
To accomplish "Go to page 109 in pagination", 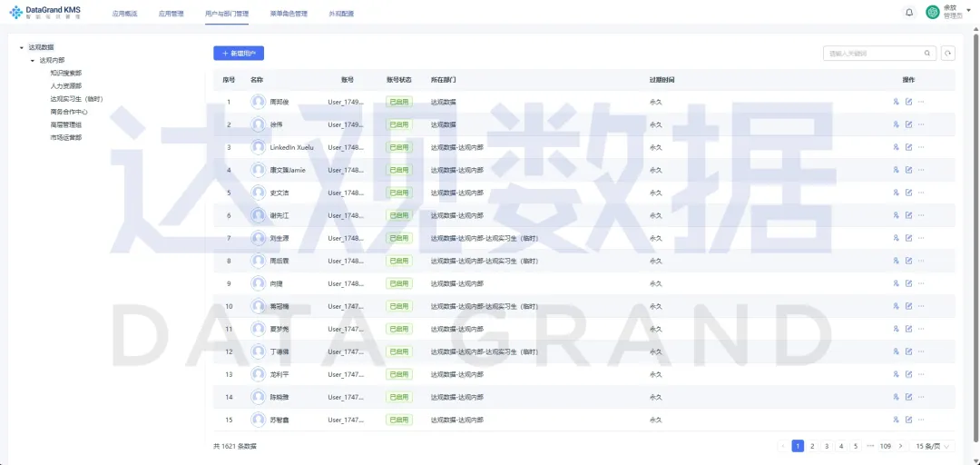I will coord(886,446).
